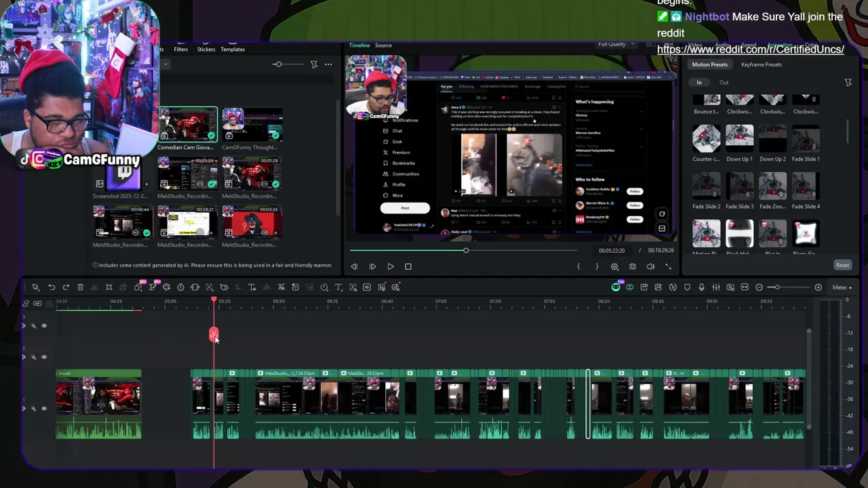This screenshot has height=488, width=868.
Task: Hide the middle video track with its eye
Action: pos(44,357)
